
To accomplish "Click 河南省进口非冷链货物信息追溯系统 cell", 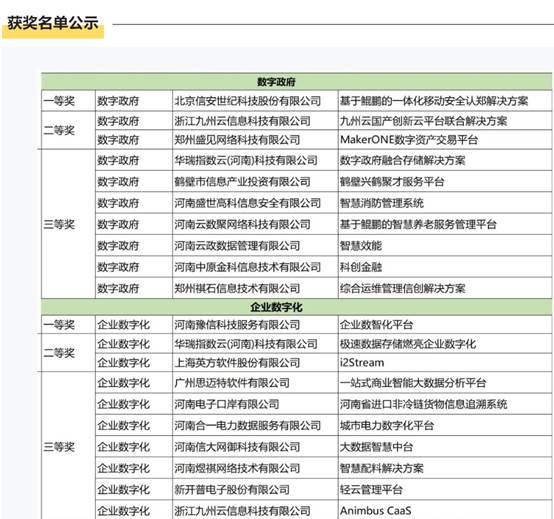I will pos(445,404).
